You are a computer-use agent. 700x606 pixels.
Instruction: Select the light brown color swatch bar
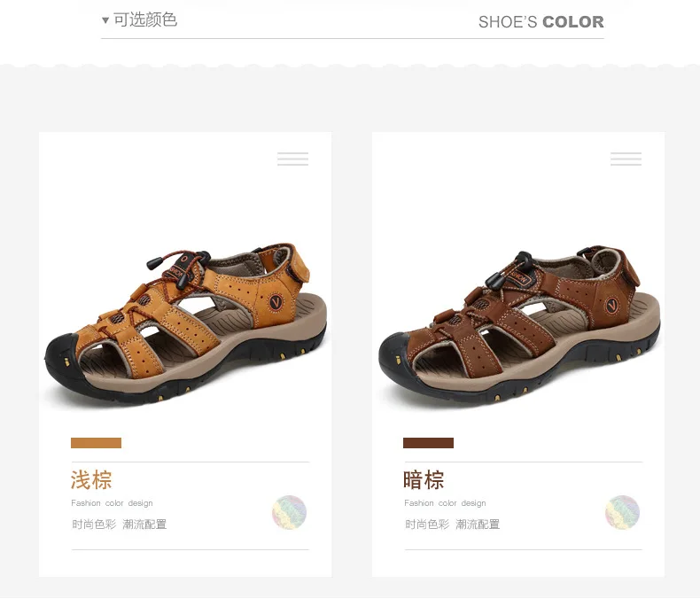click(x=96, y=443)
